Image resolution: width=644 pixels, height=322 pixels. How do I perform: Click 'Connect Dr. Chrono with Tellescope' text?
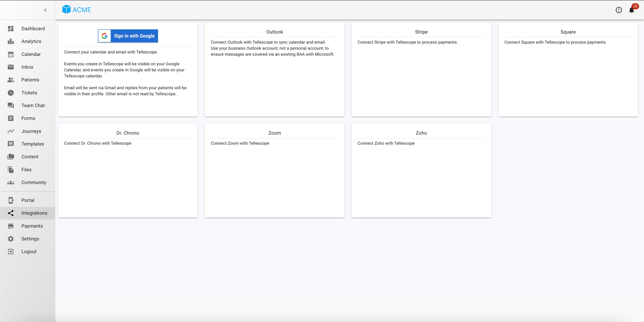[x=97, y=143]
